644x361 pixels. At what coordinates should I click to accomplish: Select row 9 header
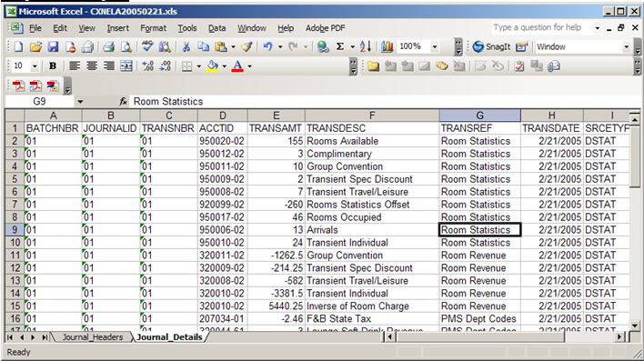click(15, 229)
